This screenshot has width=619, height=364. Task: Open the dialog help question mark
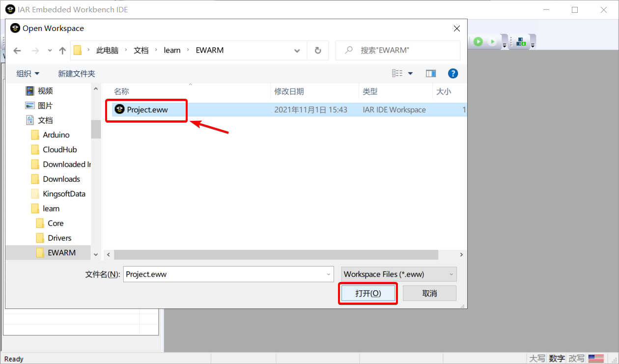[453, 74]
